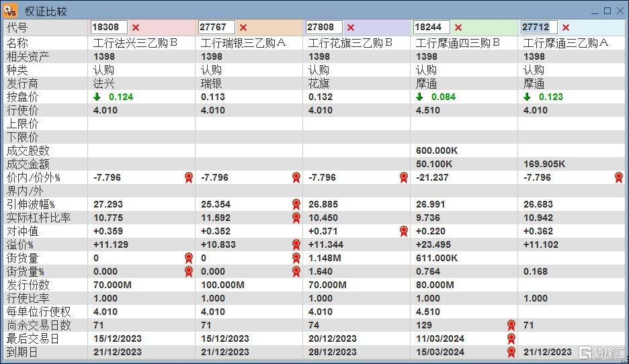
Task: Click the 50.100K turnover value
Action: (x=433, y=164)
